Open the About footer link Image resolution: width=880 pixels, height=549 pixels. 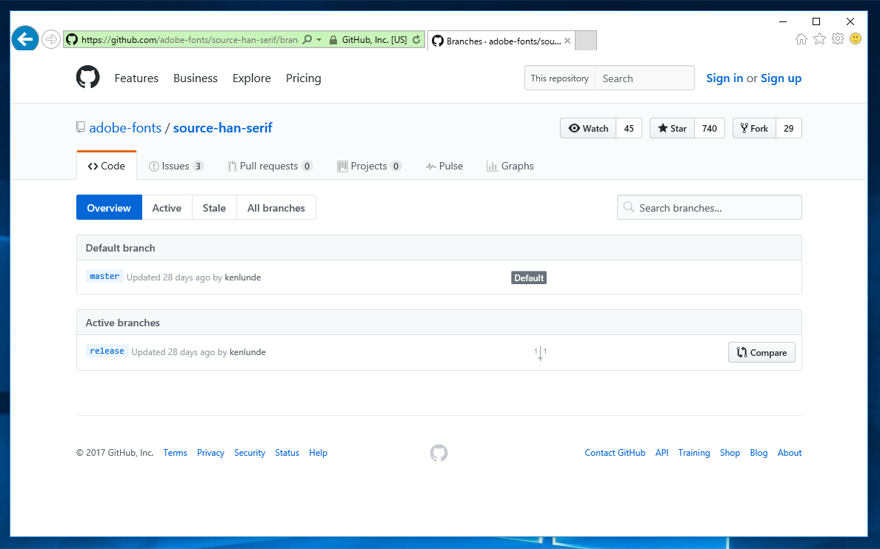[790, 452]
